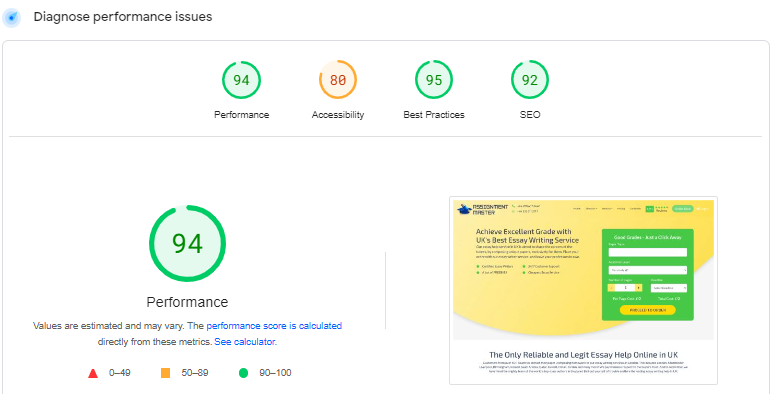
Task: Click the blue Diagnose performance issues icon
Action: click(11, 18)
